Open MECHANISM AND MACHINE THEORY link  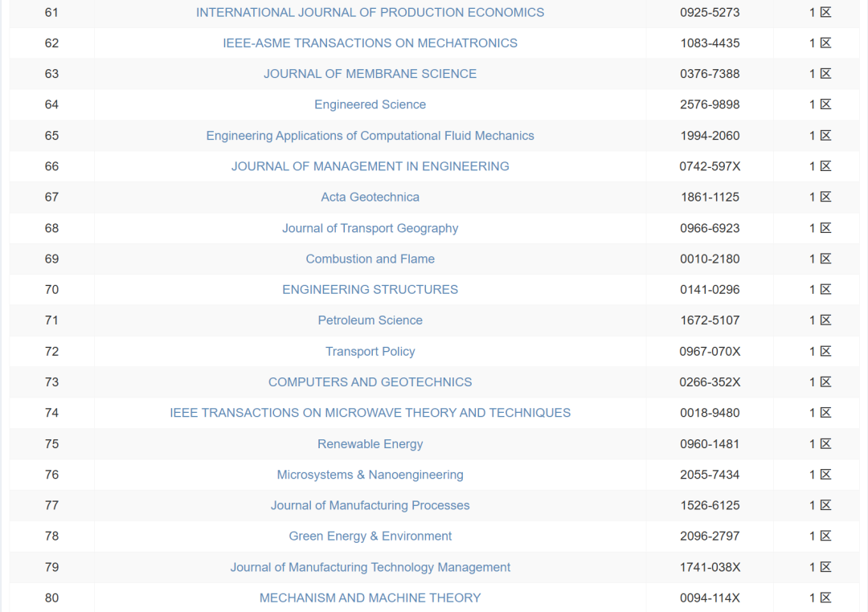[370, 598]
